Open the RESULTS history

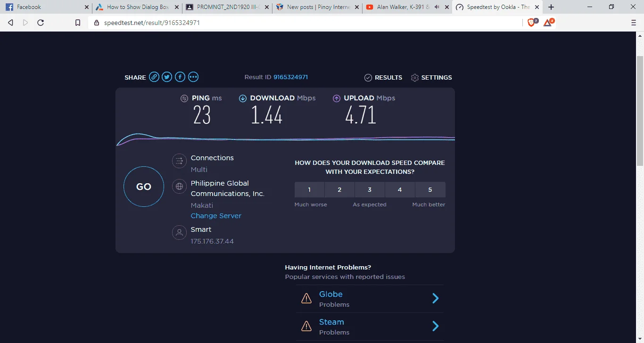click(383, 78)
